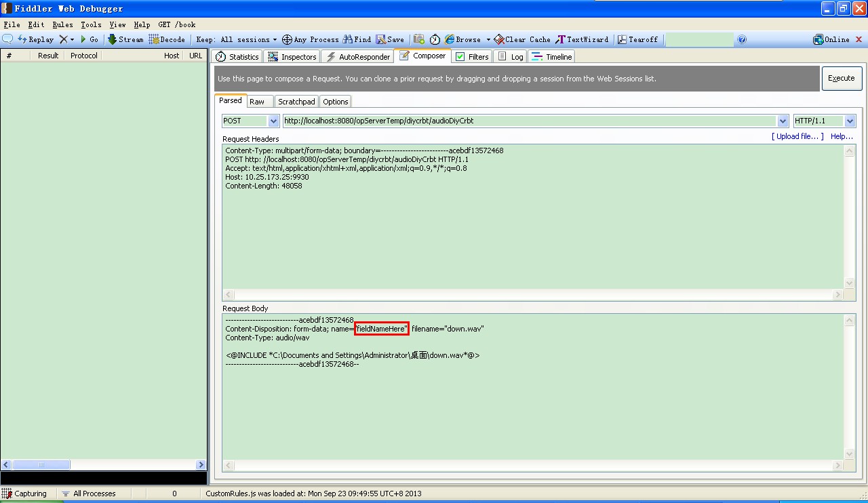The height and width of the screenshot is (503, 868).
Task: Open the Rules menu
Action: click(62, 24)
